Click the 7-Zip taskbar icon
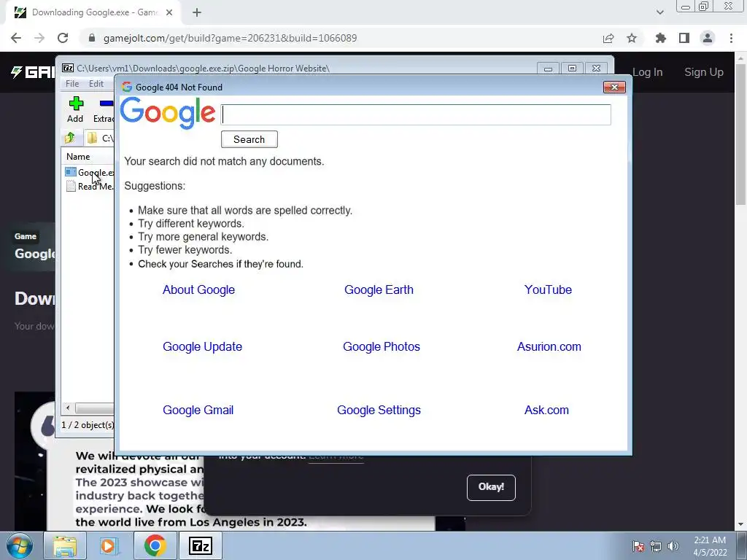Screen dimensions: 747x560 click(x=200, y=545)
